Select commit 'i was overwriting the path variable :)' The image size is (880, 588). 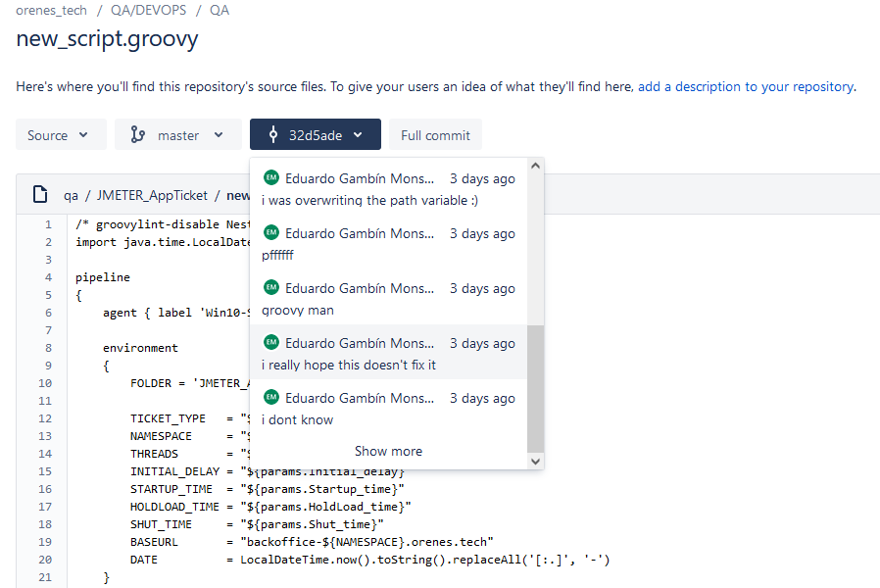388,188
